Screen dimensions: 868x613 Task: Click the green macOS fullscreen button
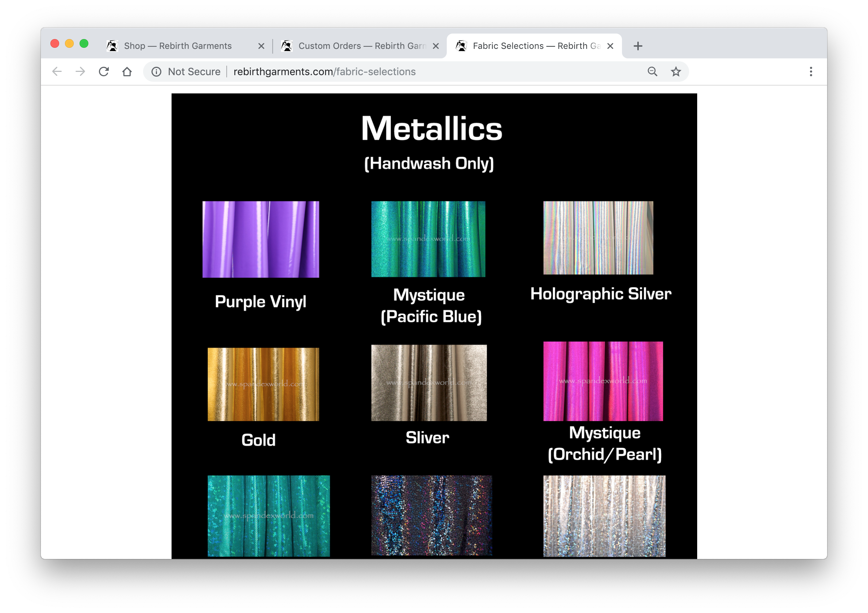click(84, 44)
